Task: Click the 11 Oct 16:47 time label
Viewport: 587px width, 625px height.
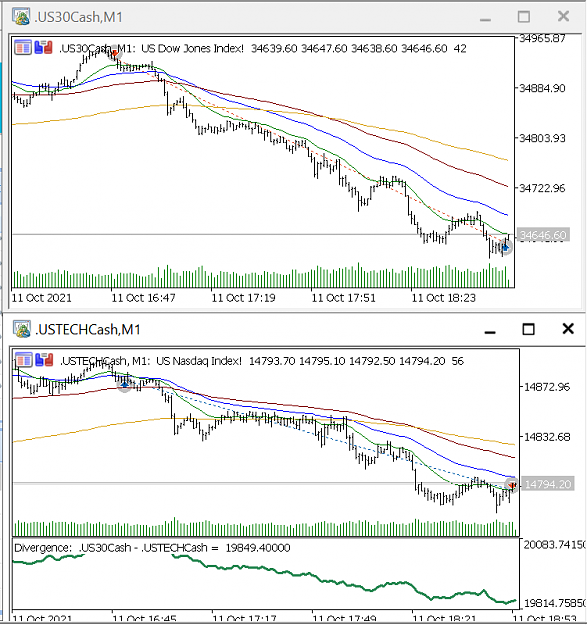Action: tap(143, 298)
